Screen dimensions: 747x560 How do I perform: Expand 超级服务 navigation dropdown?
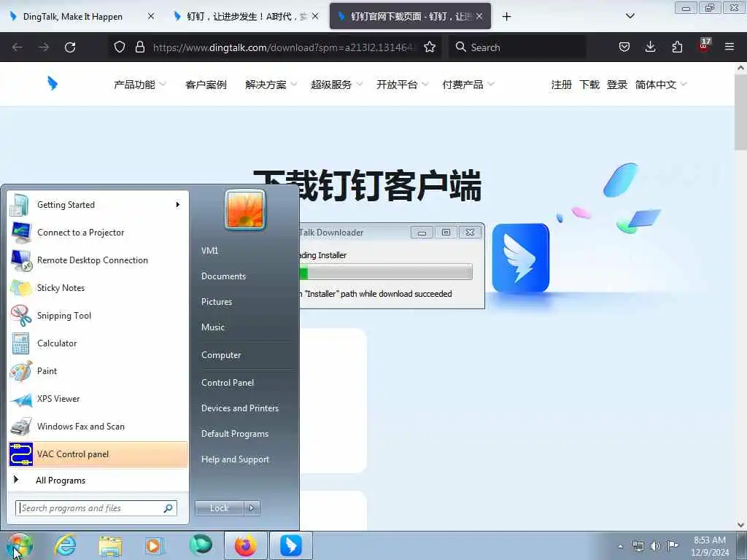(x=337, y=85)
